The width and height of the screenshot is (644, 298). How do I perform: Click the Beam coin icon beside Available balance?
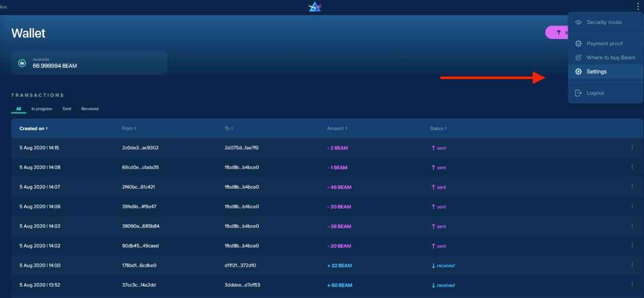[x=22, y=63]
